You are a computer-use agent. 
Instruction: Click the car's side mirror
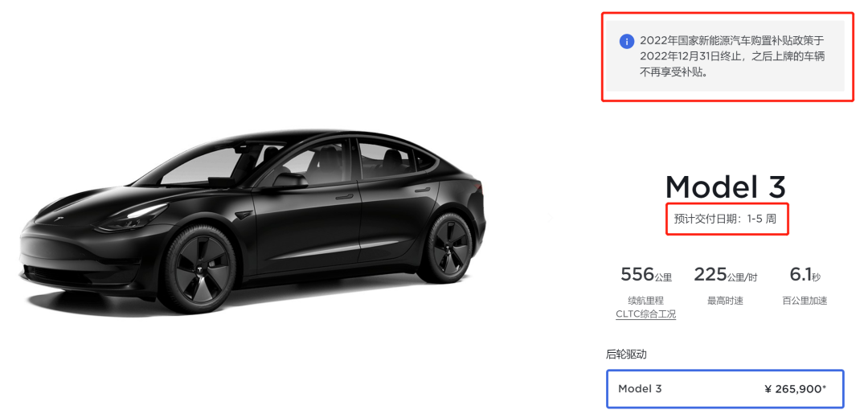pos(289,180)
